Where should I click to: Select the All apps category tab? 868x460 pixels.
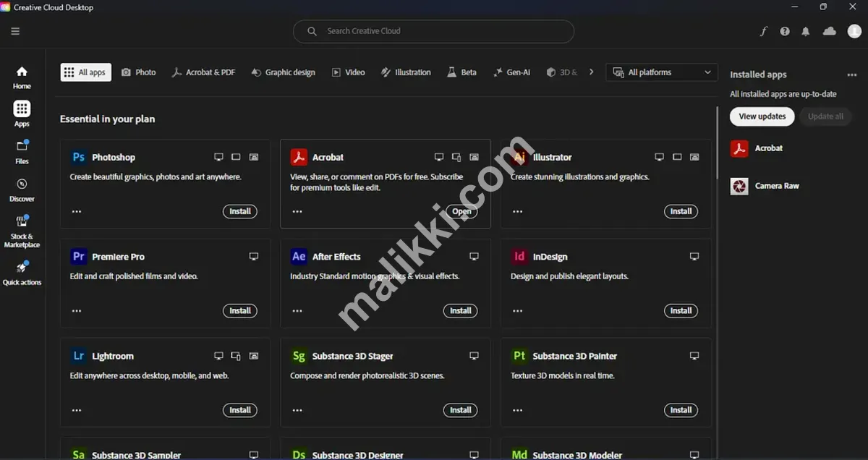click(x=85, y=72)
